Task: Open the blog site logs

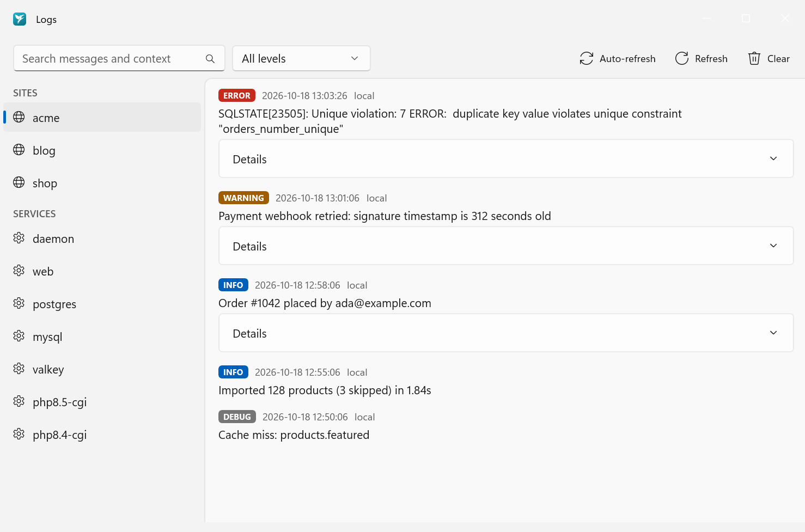Action: pyautogui.click(x=102, y=150)
